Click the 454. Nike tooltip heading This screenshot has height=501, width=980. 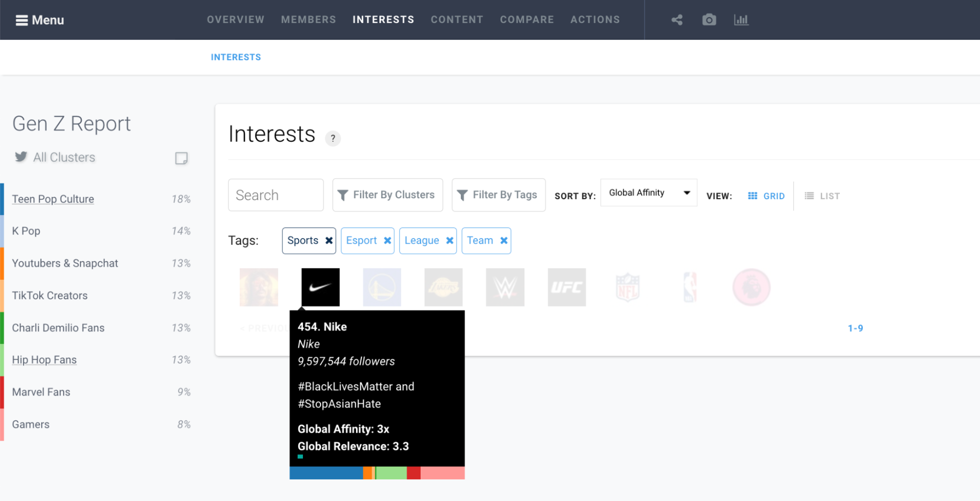322,327
